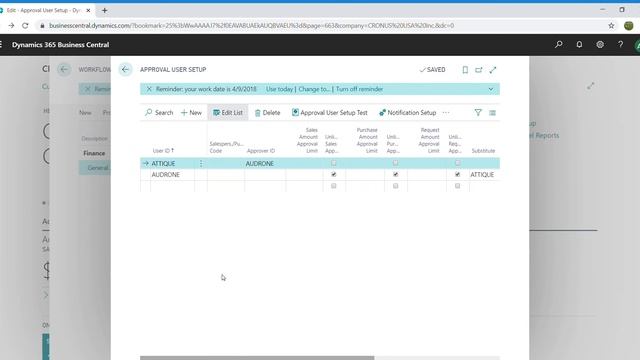The image size is (640, 360).
Task: Open Approval User Setup Test
Action: click(x=329, y=113)
